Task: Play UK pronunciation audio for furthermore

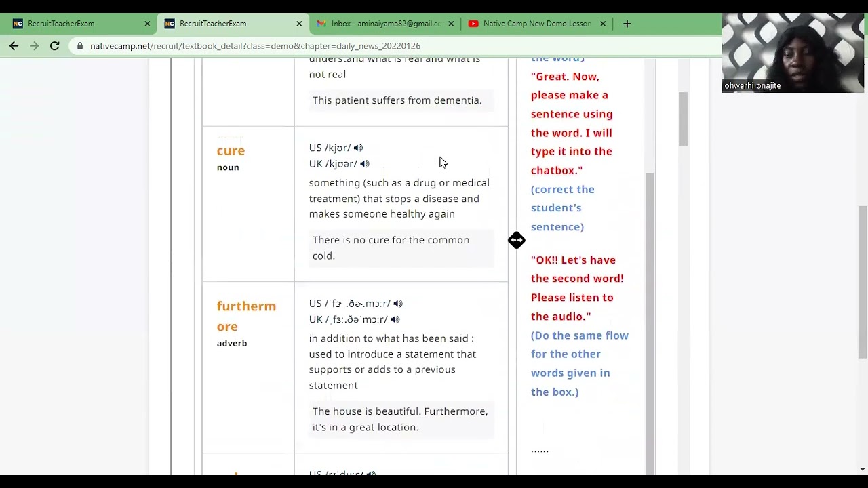Action: click(395, 319)
